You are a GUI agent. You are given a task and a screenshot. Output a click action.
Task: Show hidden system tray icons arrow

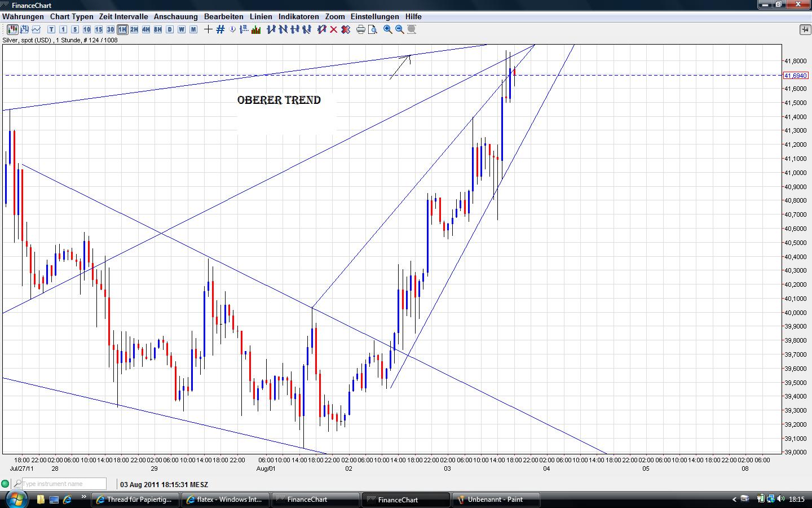[734, 500]
